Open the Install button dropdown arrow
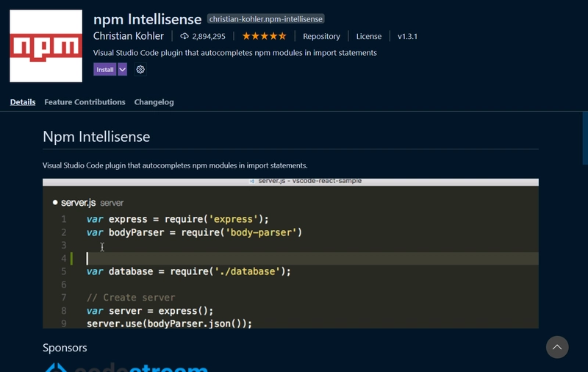 pyautogui.click(x=123, y=69)
